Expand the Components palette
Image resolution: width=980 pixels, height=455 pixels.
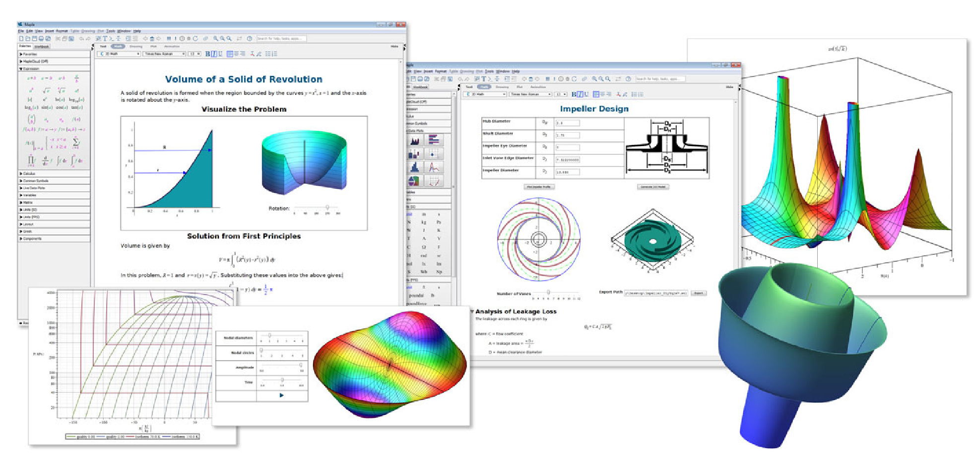click(54, 238)
